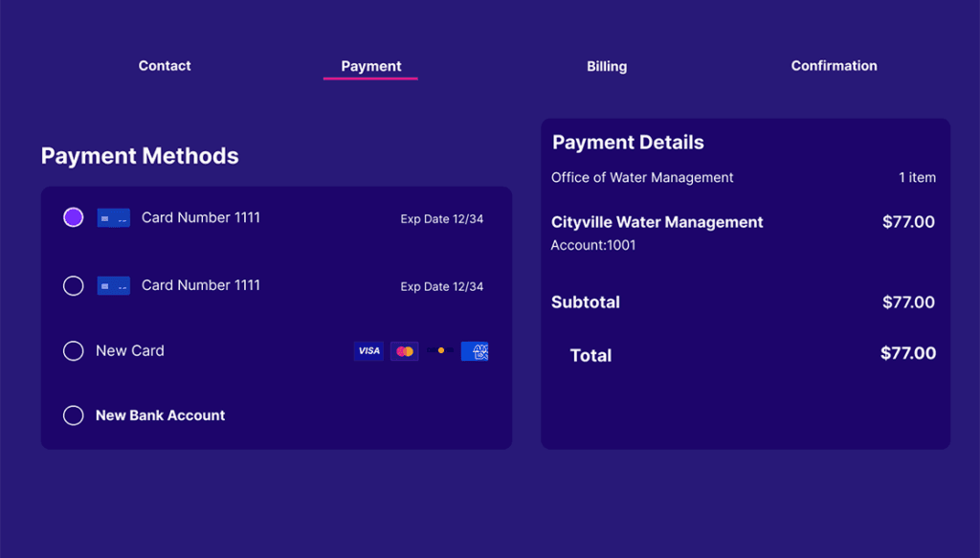Image resolution: width=980 pixels, height=558 pixels.
Task: Click the "New Bank Account" label text
Action: click(161, 415)
